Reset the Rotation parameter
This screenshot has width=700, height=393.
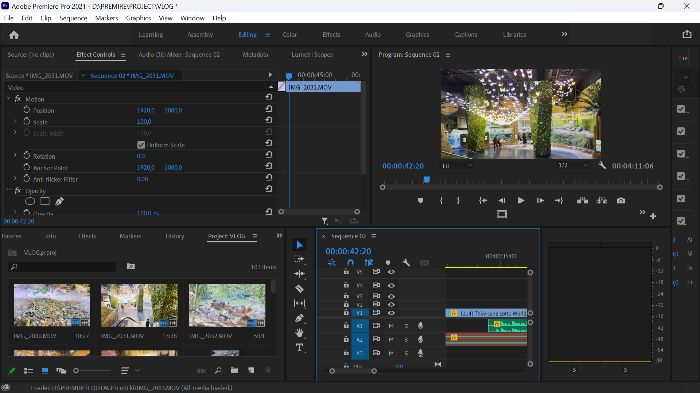point(269,155)
